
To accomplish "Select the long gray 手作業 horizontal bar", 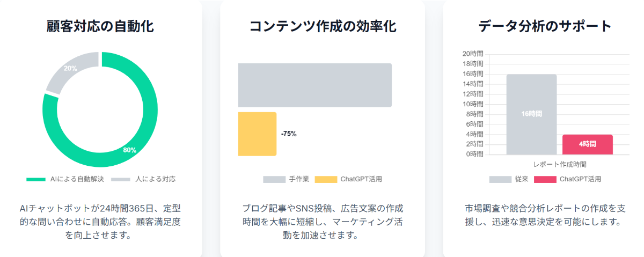I will click(x=315, y=85).
